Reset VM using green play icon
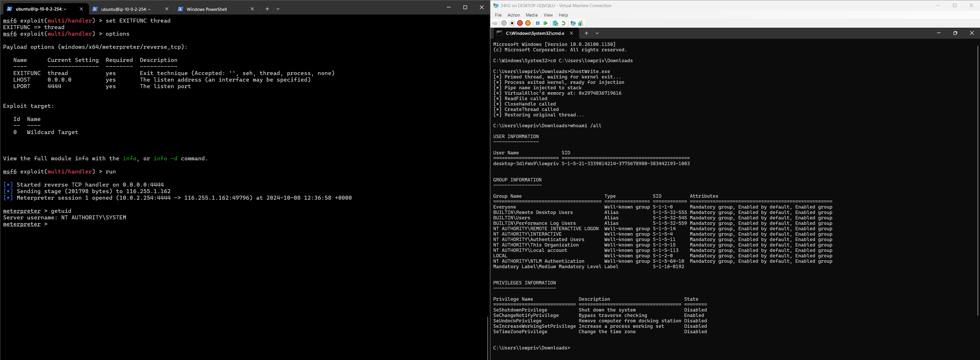 (545, 23)
